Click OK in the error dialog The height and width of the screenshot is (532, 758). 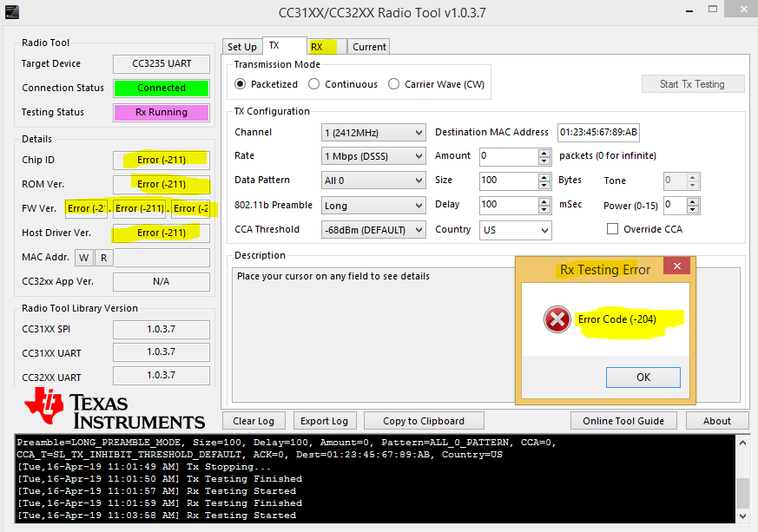click(x=643, y=378)
